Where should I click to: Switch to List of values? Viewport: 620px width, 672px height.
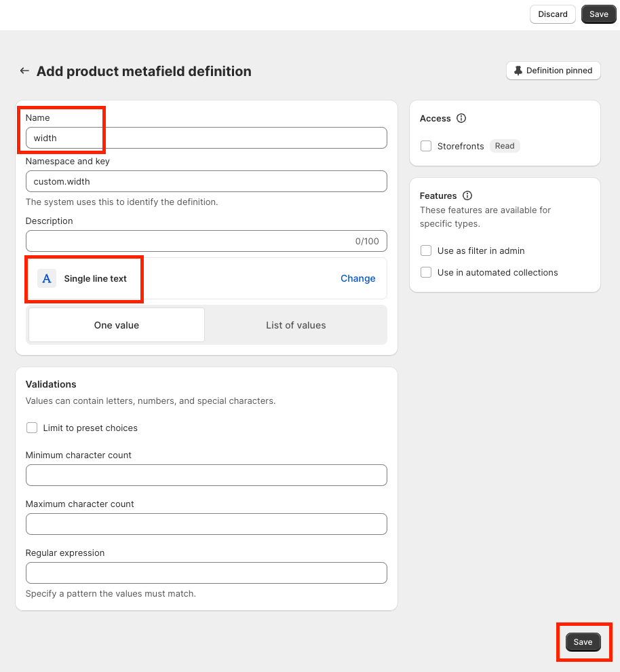click(x=296, y=325)
